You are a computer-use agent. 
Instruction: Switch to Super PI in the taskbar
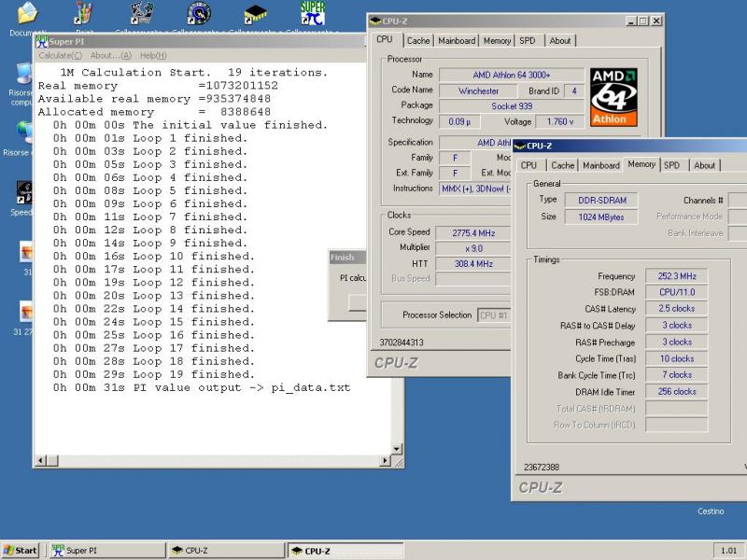click(x=107, y=551)
